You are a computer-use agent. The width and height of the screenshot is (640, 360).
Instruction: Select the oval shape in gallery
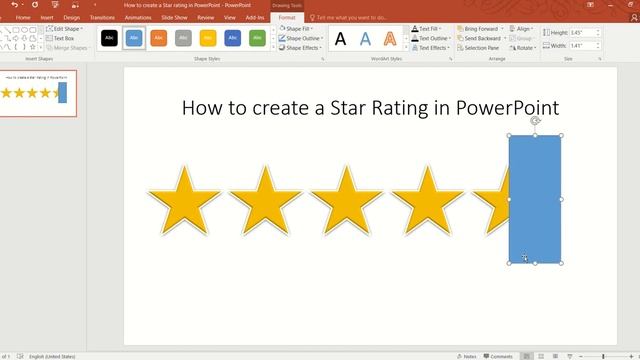coord(24,30)
